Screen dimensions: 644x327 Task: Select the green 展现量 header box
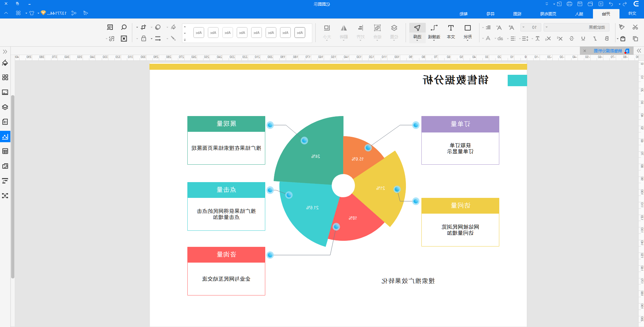[226, 124]
